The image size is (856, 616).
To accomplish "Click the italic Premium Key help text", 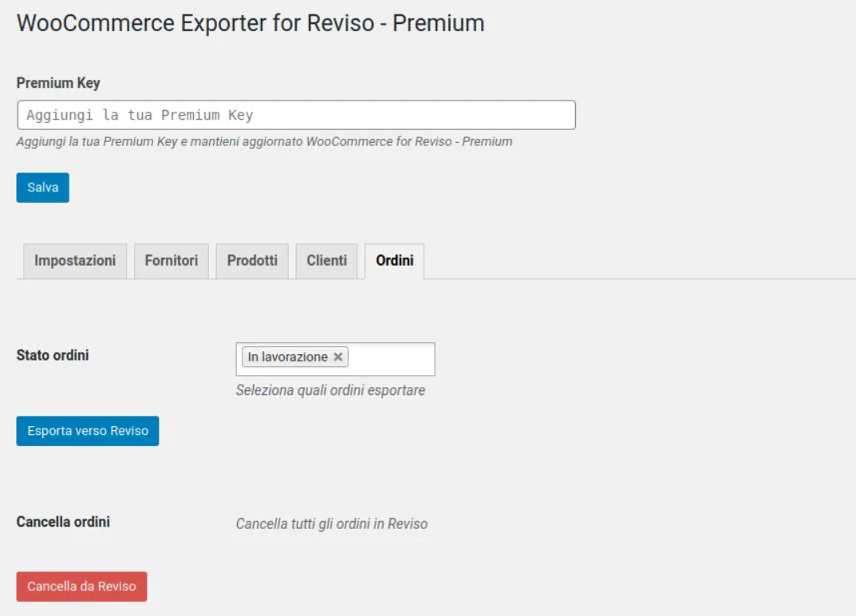I will pos(264,141).
